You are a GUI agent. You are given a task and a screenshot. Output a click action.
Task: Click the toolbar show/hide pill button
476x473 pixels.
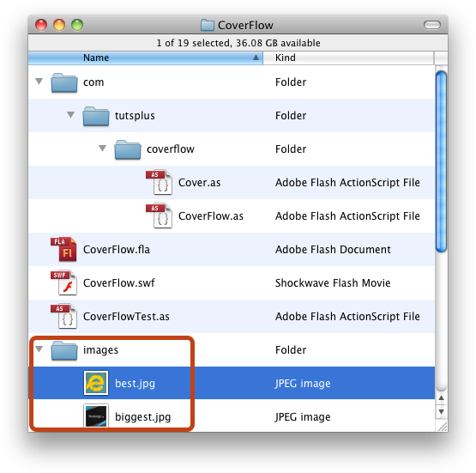point(432,25)
